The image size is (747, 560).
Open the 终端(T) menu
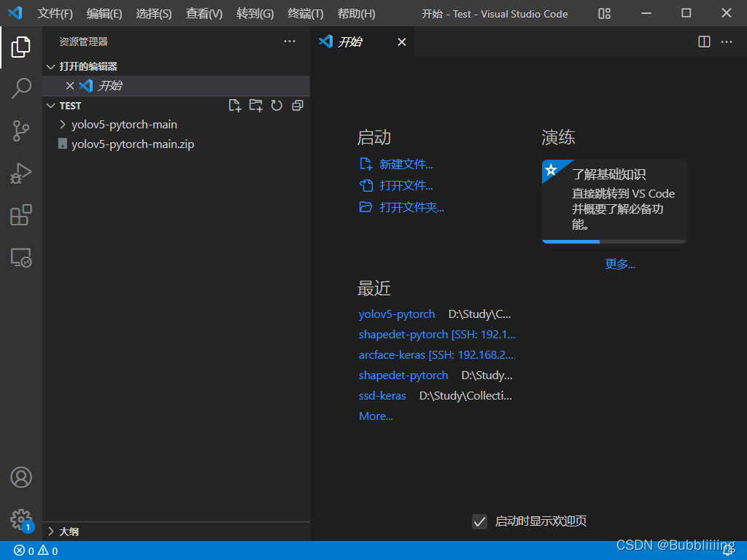pyautogui.click(x=306, y=13)
